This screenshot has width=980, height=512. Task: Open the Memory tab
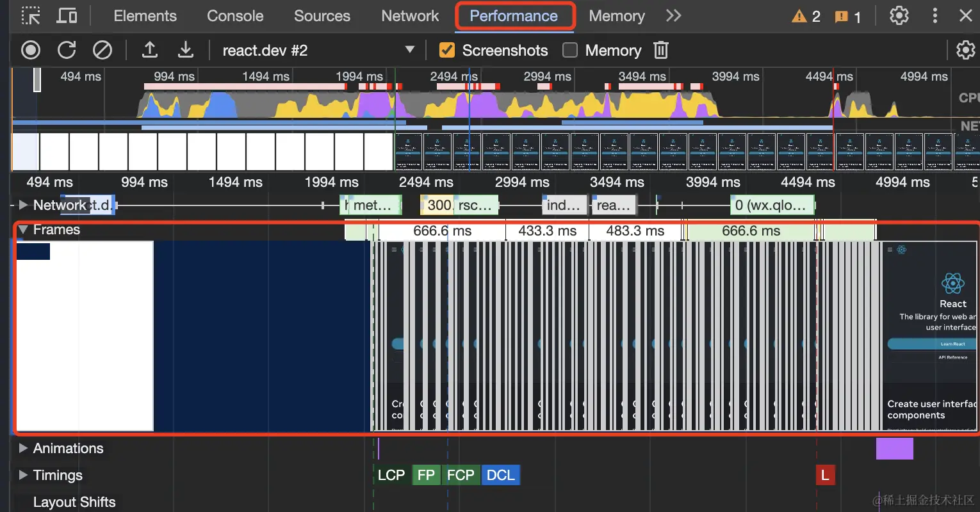617,16
